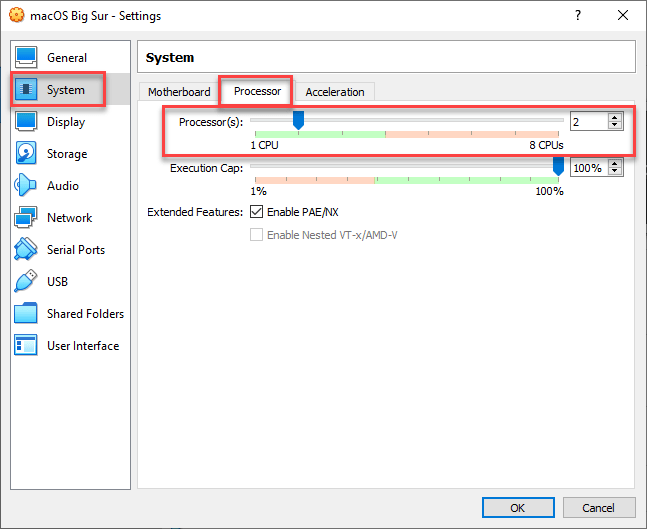Click the USB plug icon
The image size is (647, 529).
[27, 282]
